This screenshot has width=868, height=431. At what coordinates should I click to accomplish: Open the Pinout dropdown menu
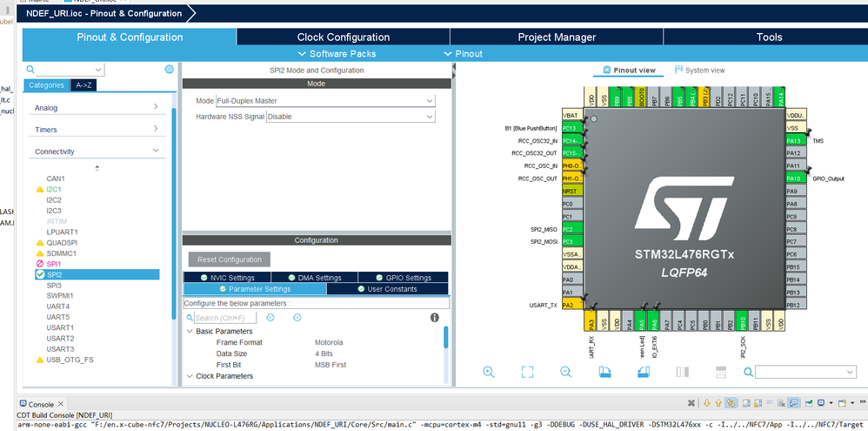464,54
